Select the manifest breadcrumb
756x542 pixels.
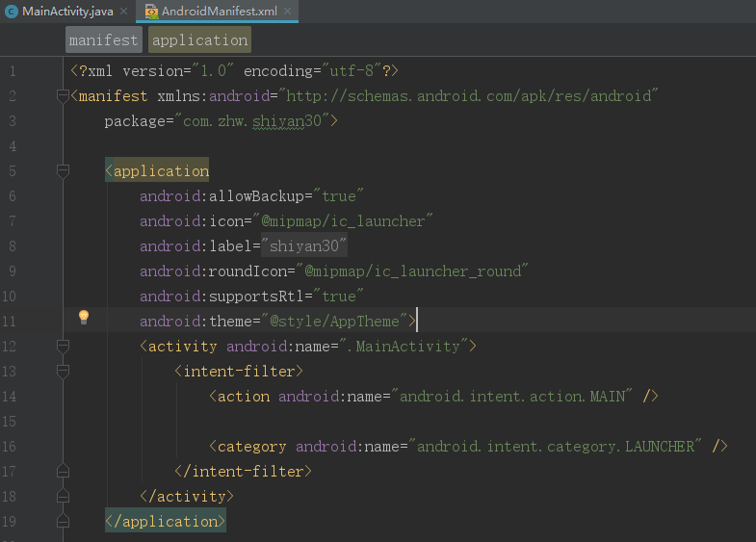pos(104,39)
